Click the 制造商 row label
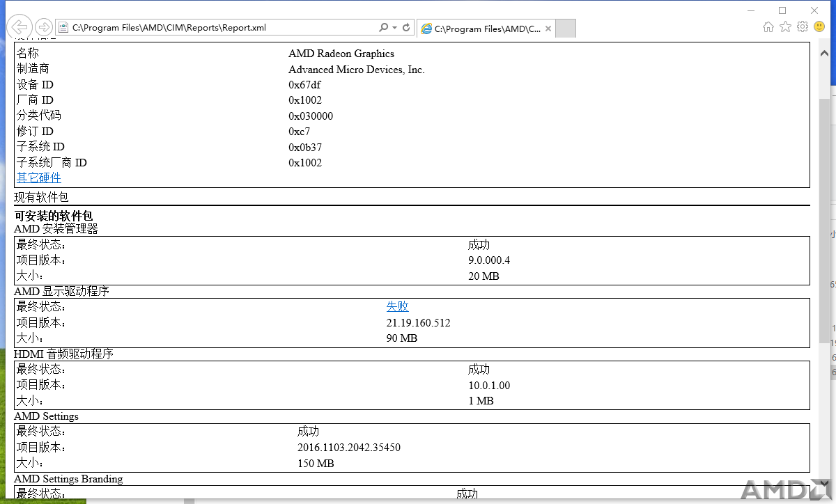Image resolution: width=836 pixels, height=504 pixels. click(x=33, y=69)
